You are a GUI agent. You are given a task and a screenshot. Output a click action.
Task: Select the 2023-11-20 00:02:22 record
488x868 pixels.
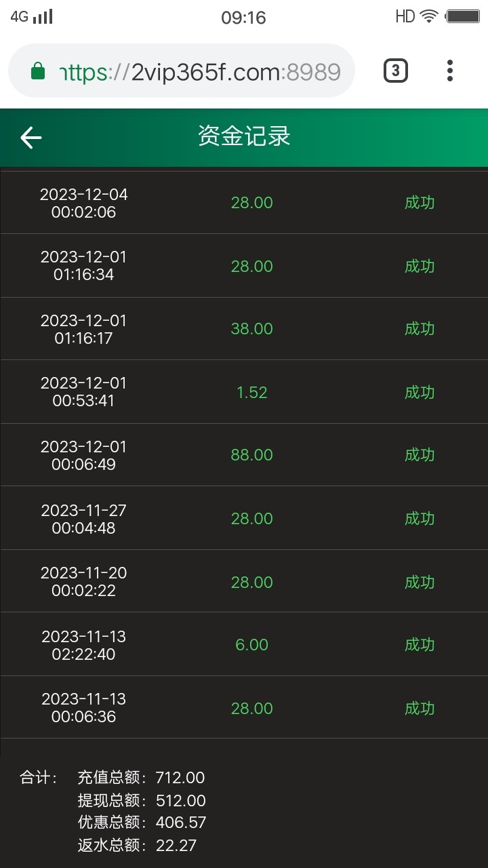pos(83,582)
